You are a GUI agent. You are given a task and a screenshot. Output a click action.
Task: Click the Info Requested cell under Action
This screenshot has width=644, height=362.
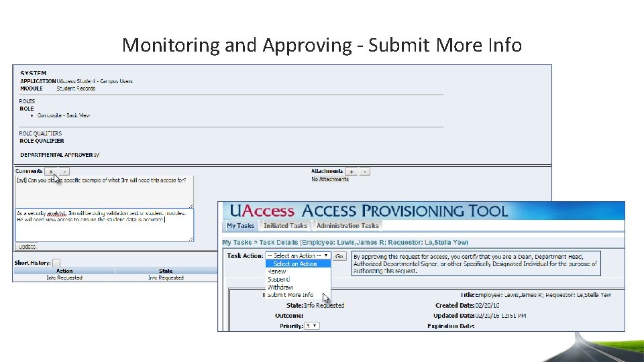(64, 278)
